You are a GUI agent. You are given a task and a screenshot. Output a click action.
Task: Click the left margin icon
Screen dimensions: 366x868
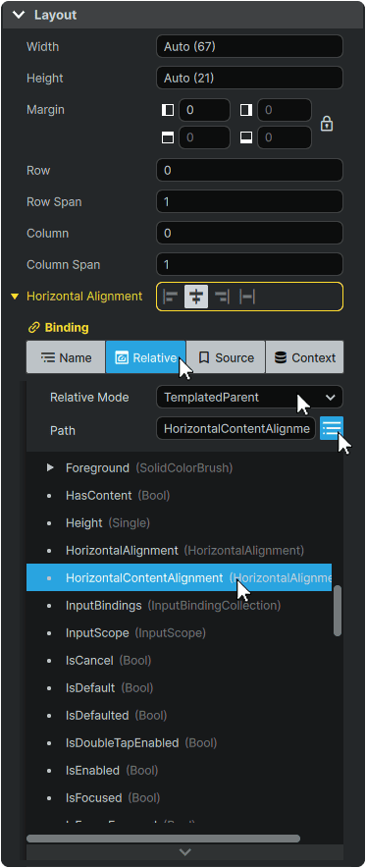click(x=168, y=110)
